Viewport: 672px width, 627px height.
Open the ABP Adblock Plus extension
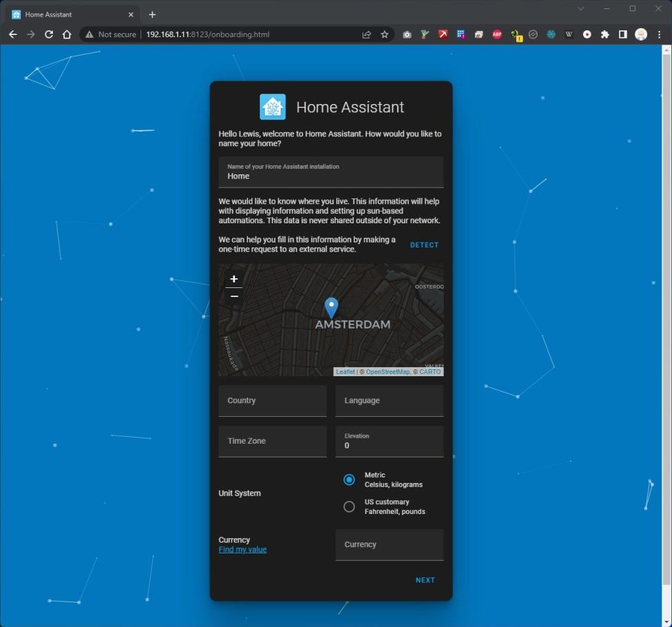click(x=497, y=34)
